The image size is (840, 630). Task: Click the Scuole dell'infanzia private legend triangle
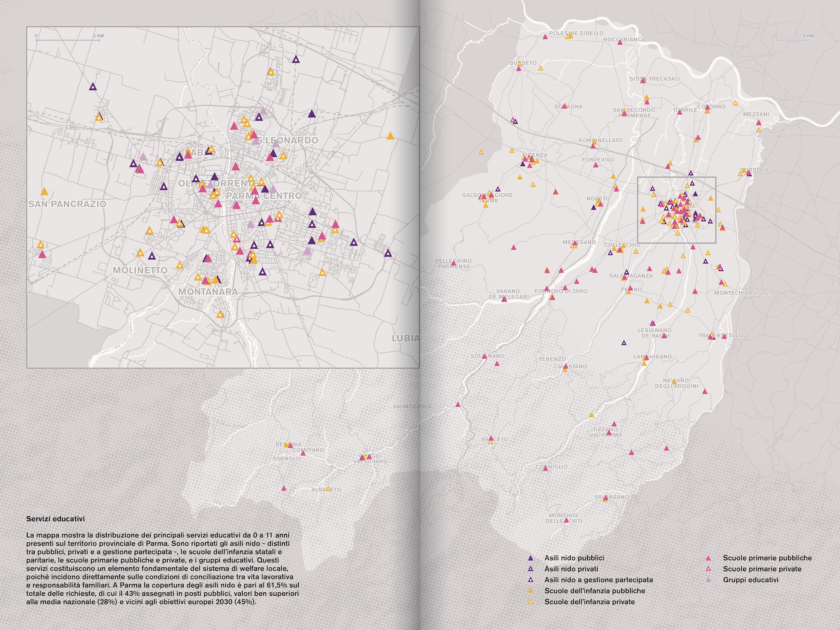coord(531,602)
